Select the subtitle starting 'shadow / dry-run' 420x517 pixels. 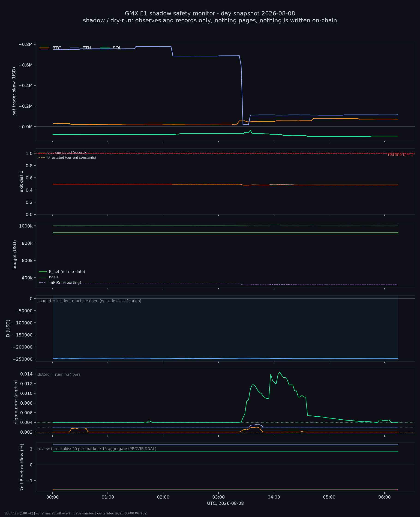click(x=210, y=21)
